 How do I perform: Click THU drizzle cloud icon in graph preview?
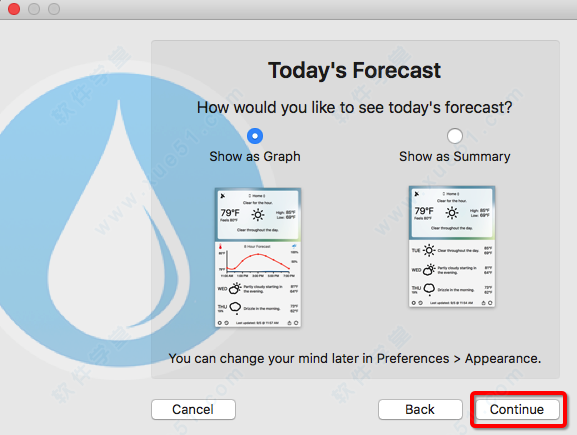235,307
